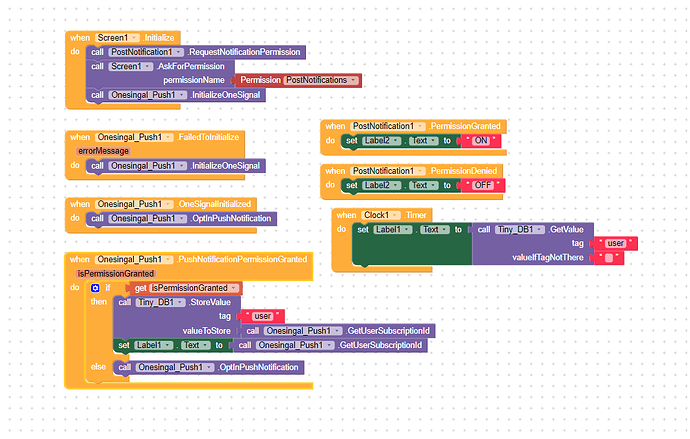
Task: Open PostNotification1 dropdown in RequestNotificationPermission call
Action: (x=146, y=52)
